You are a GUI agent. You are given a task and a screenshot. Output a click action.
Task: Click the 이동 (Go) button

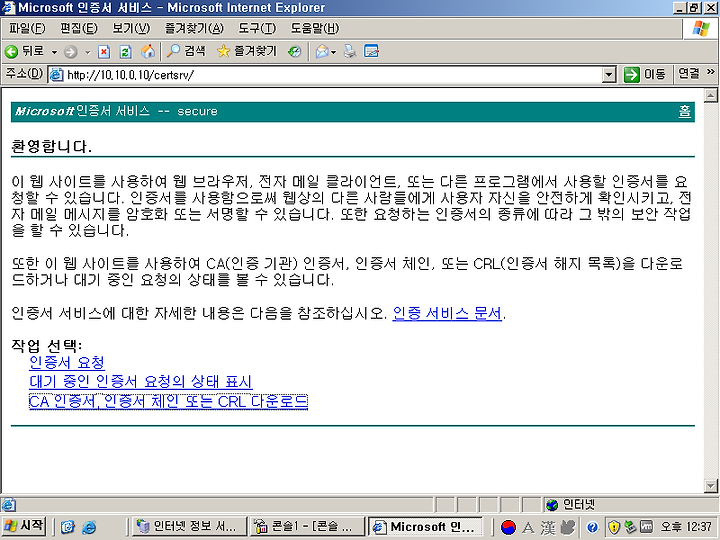(645, 74)
